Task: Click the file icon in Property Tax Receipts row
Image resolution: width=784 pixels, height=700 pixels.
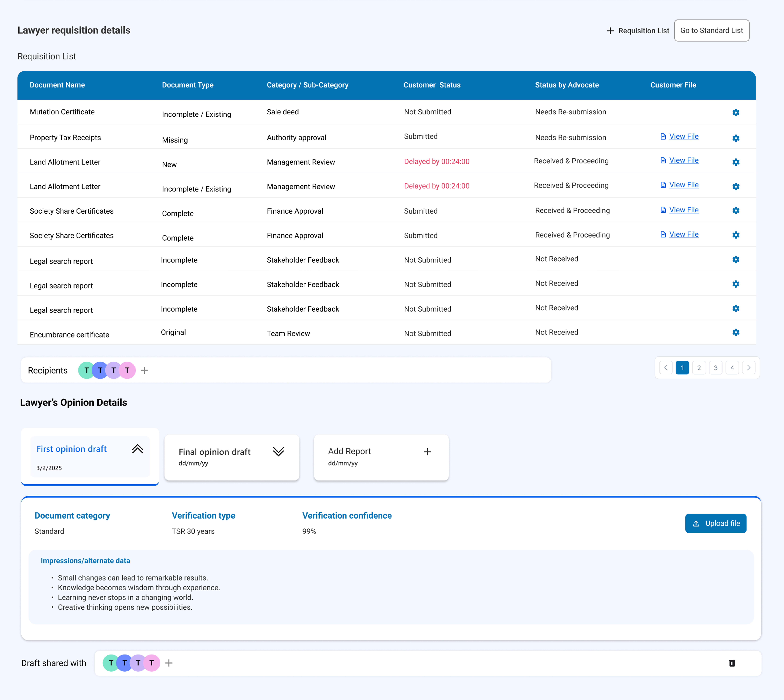Action: coord(663,137)
